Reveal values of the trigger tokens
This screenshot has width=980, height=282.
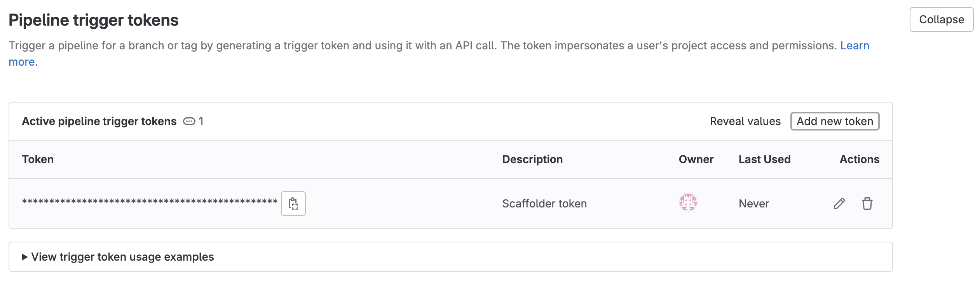click(x=745, y=122)
